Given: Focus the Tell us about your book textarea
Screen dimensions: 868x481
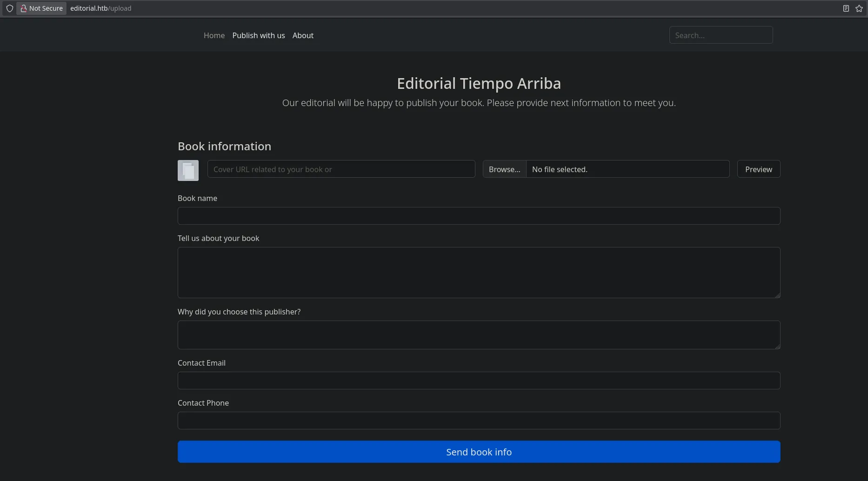Looking at the screenshot, I should [479, 273].
